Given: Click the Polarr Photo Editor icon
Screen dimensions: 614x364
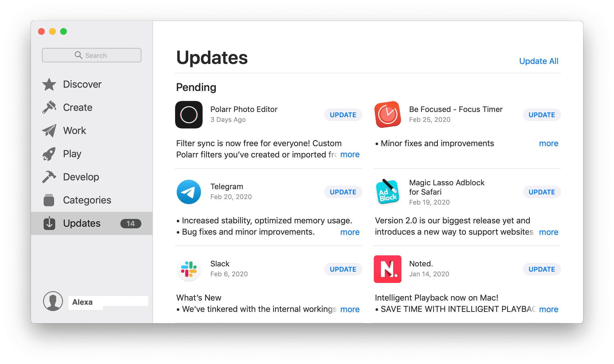Looking at the screenshot, I should click(x=189, y=114).
